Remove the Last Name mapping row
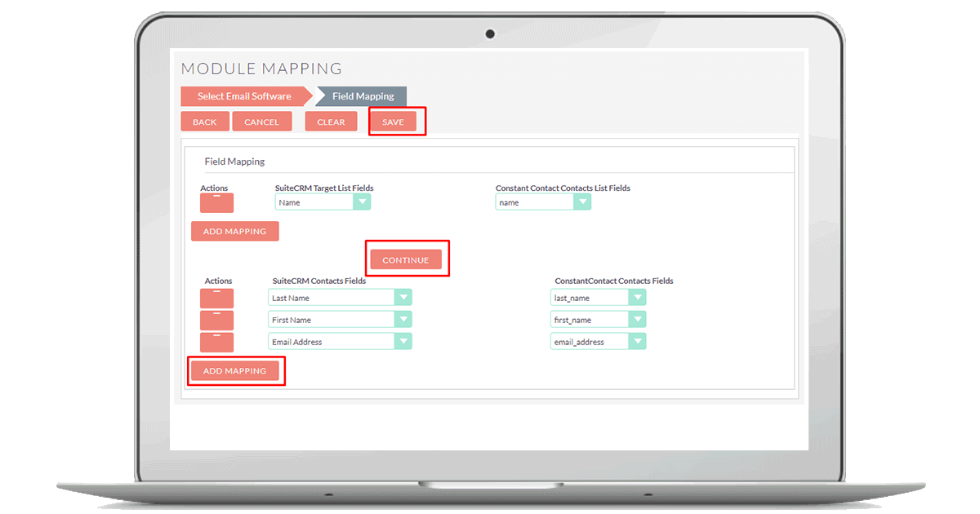This screenshot has height=514, width=980. 216,299
